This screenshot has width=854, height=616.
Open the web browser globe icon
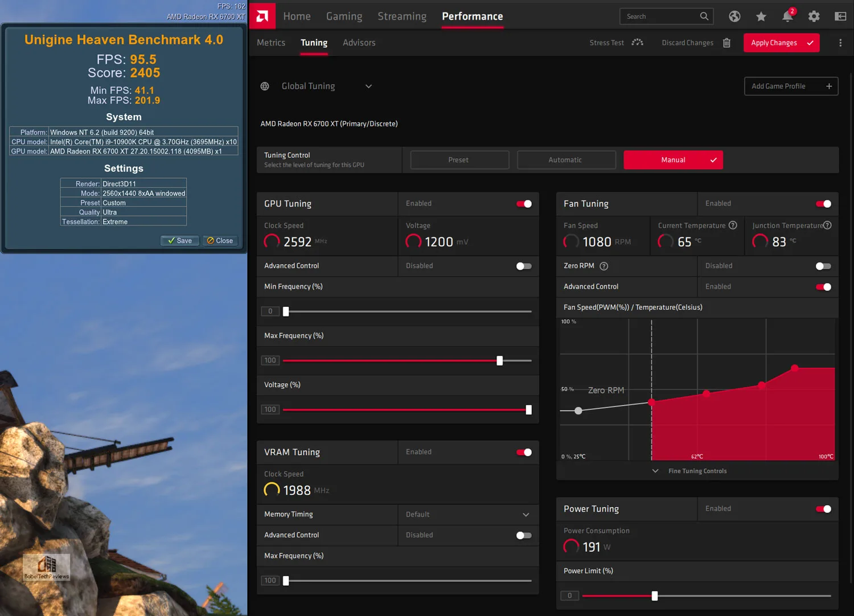tap(734, 17)
